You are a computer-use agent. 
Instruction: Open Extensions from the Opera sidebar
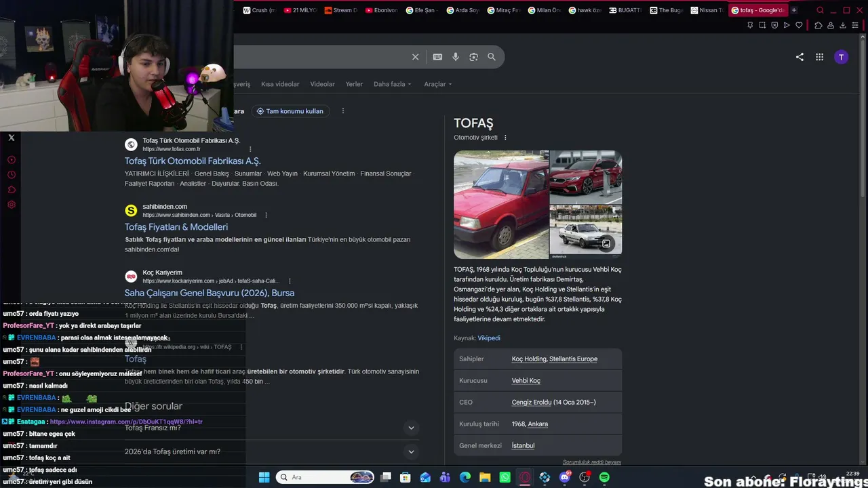tap(12, 190)
